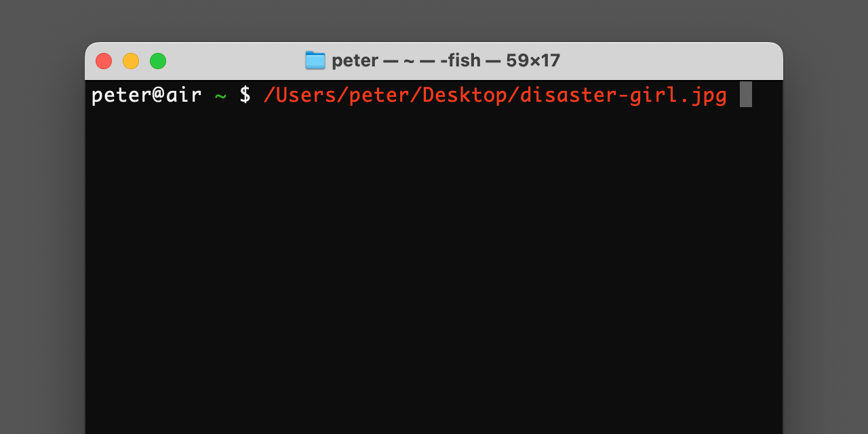Viewport: 868px width, 434px height.
Task: Zoom the window with the green button
Action: pos(158,61)
